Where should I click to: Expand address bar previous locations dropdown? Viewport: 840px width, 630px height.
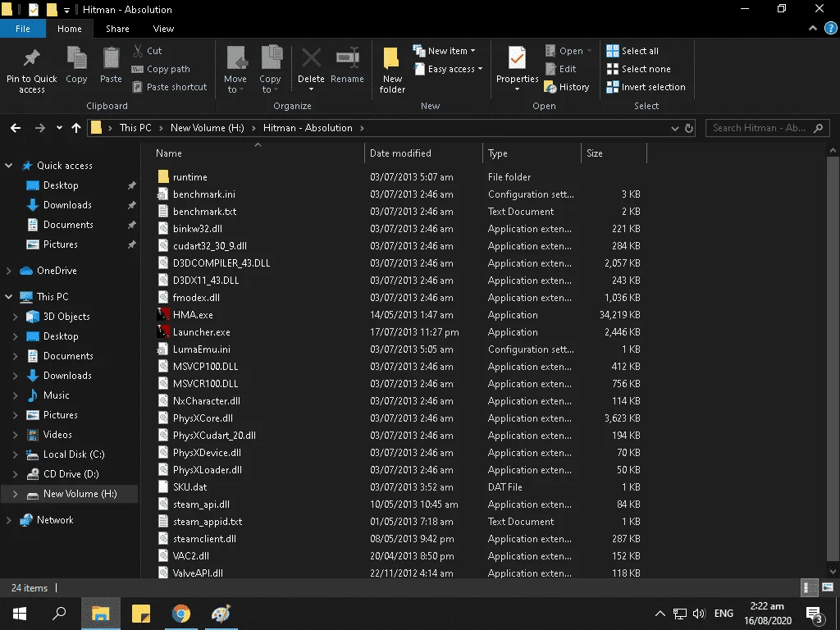674,128
